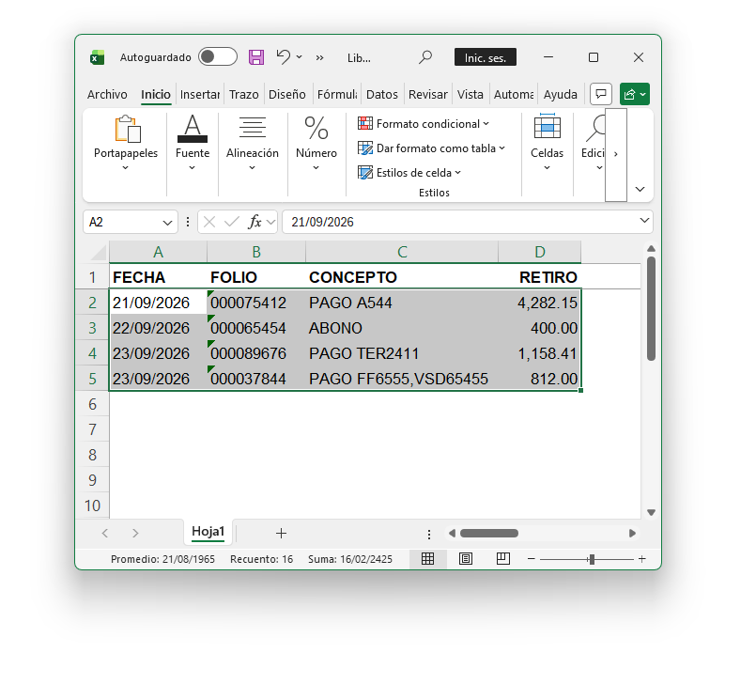This screenshot has width=756, height=700.
Task: Expand the undo history dropdown arrow
Action: pos(300,57)
